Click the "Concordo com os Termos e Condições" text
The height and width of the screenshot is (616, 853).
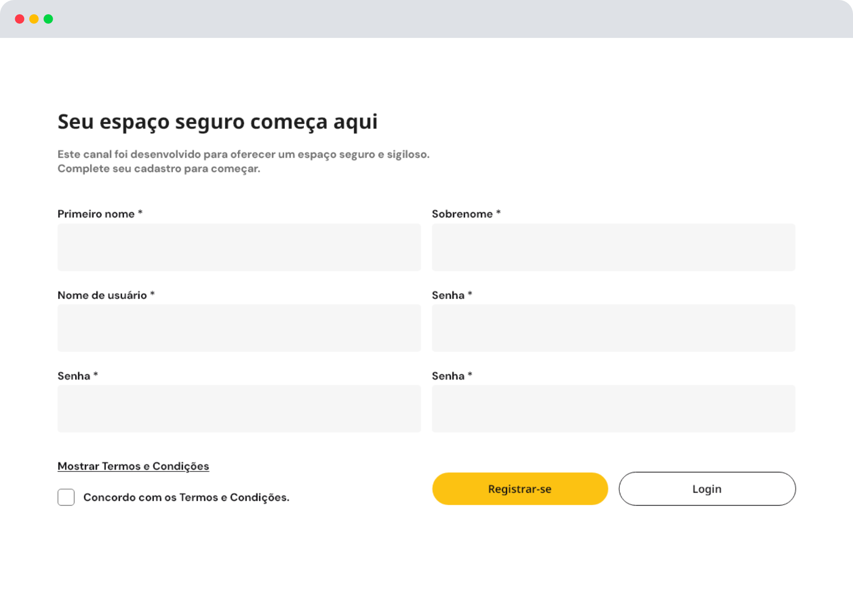point(186,497)
